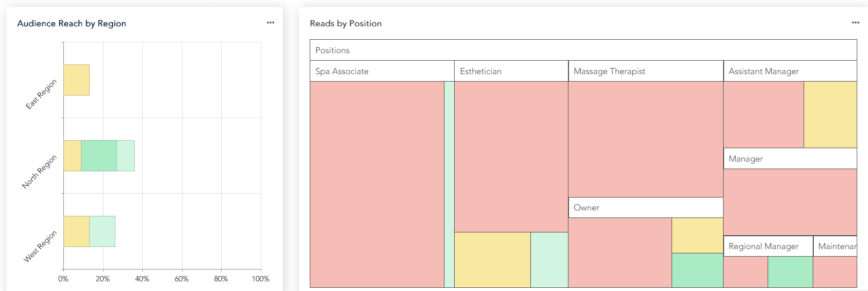868x291 pixels.
Task: Click the large pink Spa Associate block
Action: click(x=377, y=184)
